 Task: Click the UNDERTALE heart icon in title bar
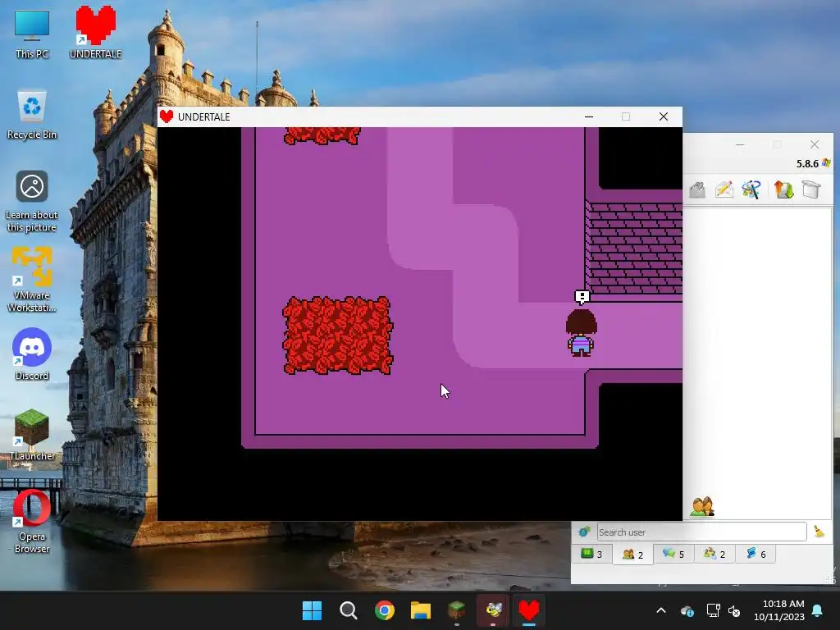click(167, 116)
